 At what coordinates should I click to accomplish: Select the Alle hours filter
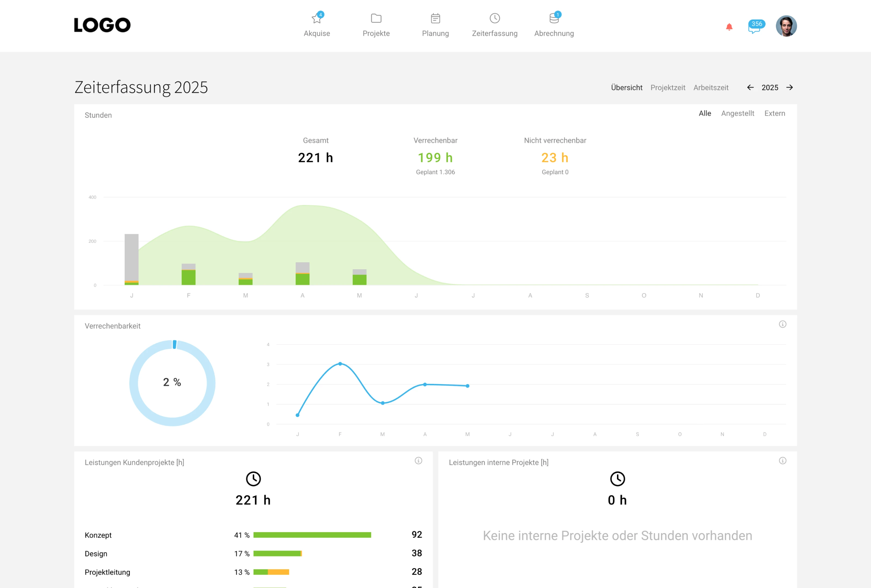click(x=705, y=114)
